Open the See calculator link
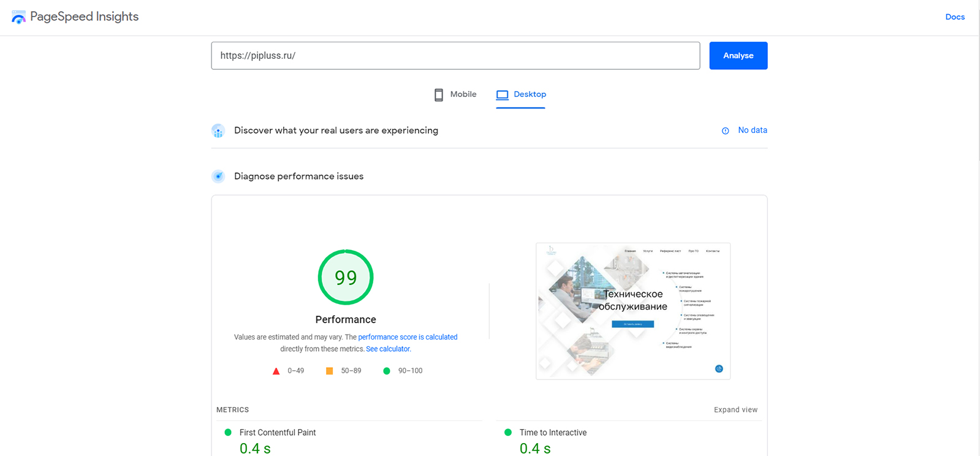Image resolution: width=980 pixels, height=456 pixels. (388, 349)
